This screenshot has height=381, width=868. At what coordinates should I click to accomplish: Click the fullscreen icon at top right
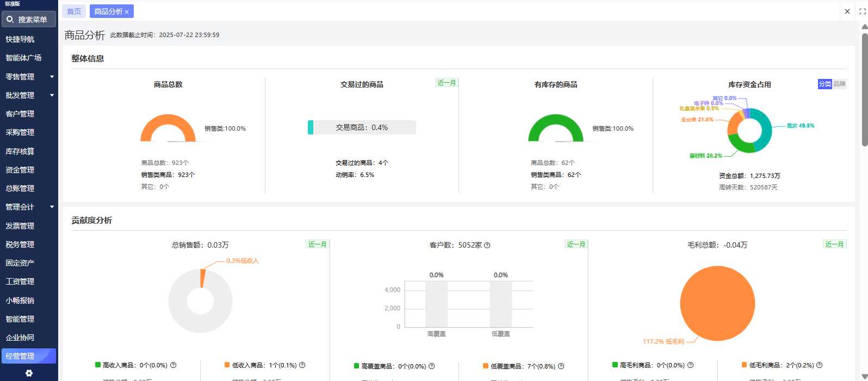[x=862, y=11]
